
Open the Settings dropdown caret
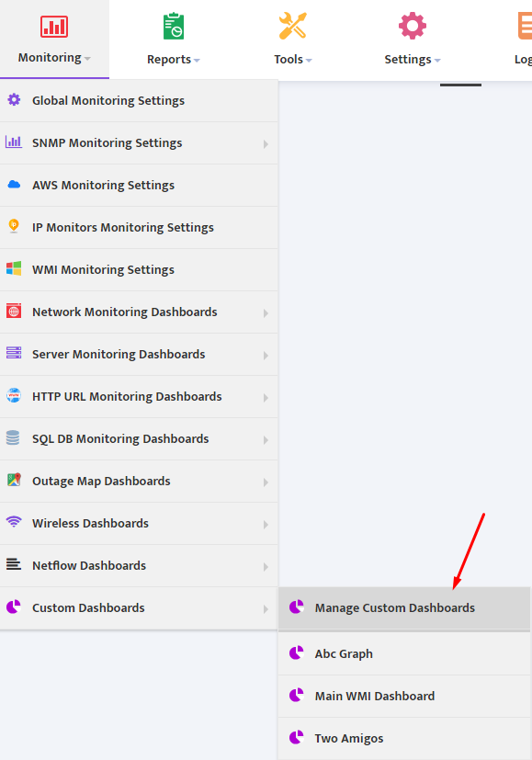(x=437, y=60)
